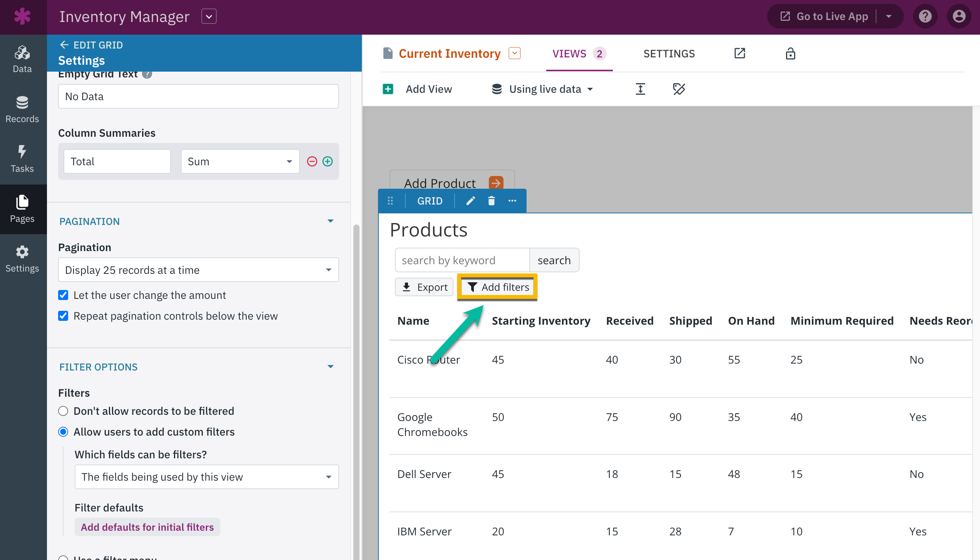Open the grid more options ellipsis
The height and width of the screenshot is (560, 980).
(x=512, y=201)
